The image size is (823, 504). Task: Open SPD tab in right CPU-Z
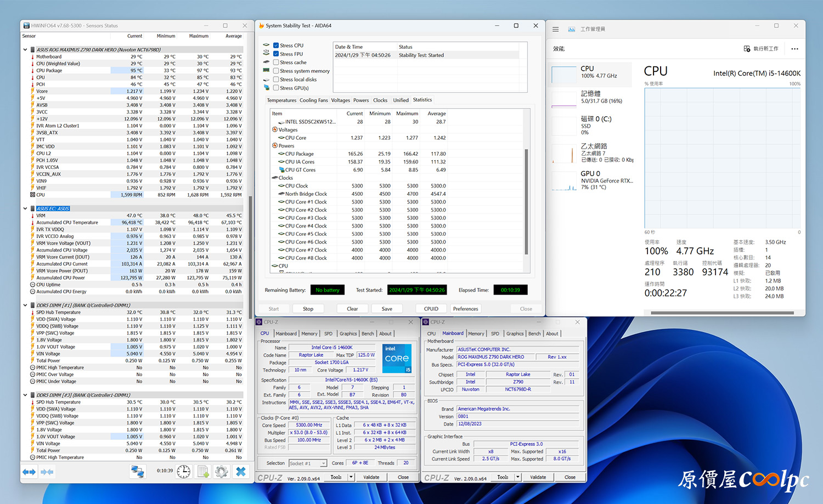click(495, 333)
